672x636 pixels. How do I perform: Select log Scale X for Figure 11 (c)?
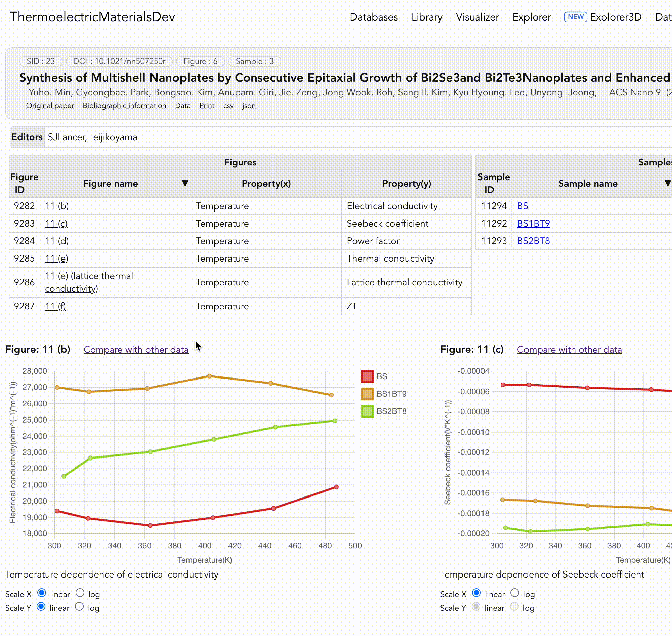(x=515, y=593)
